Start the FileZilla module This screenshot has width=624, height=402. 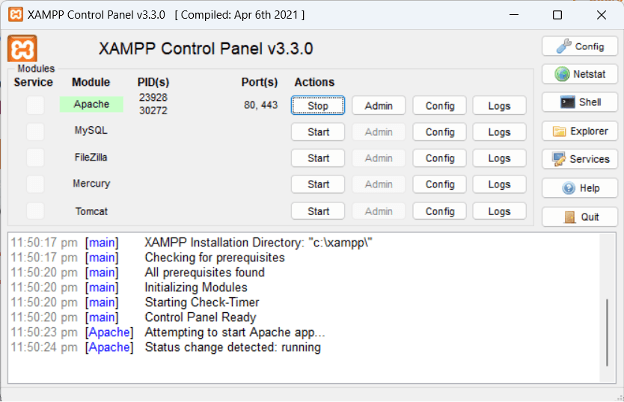(318, 158)
